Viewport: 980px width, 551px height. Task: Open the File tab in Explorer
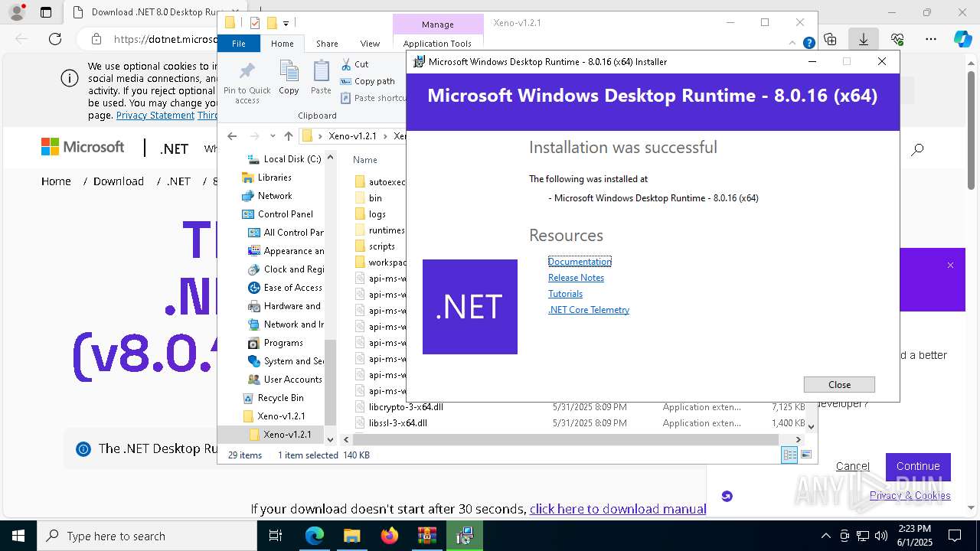coord(239,44)
